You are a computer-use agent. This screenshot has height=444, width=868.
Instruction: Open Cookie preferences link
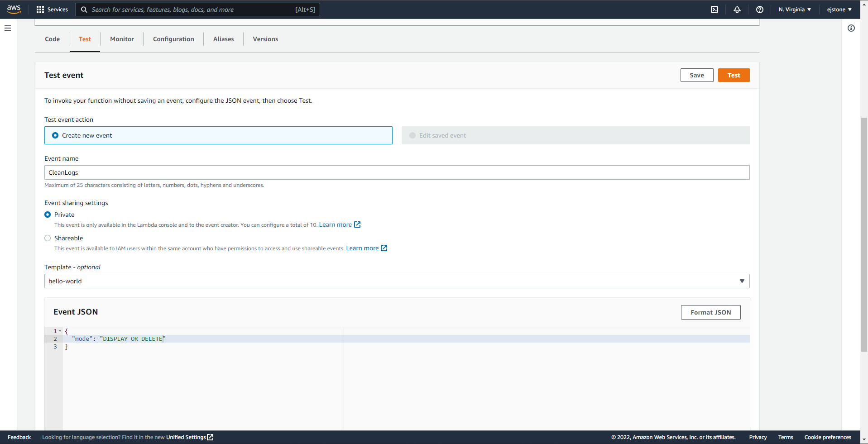click(x=828, y=437)
